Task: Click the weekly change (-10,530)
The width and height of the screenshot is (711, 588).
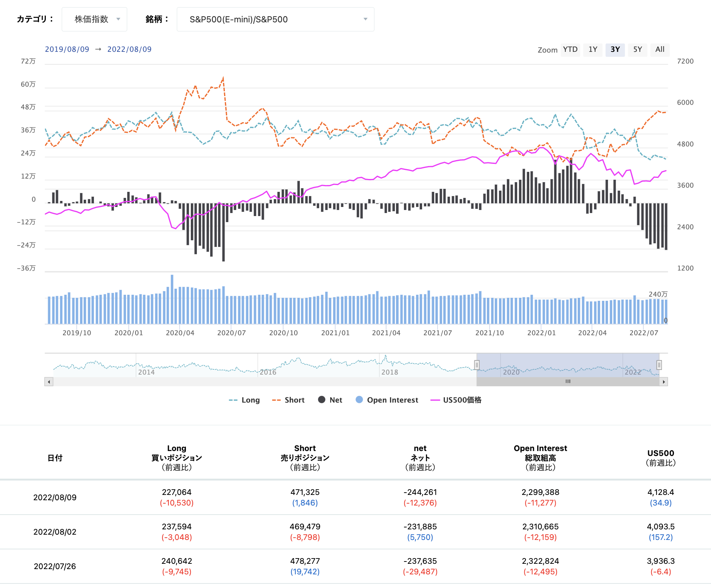Action: 177,503
